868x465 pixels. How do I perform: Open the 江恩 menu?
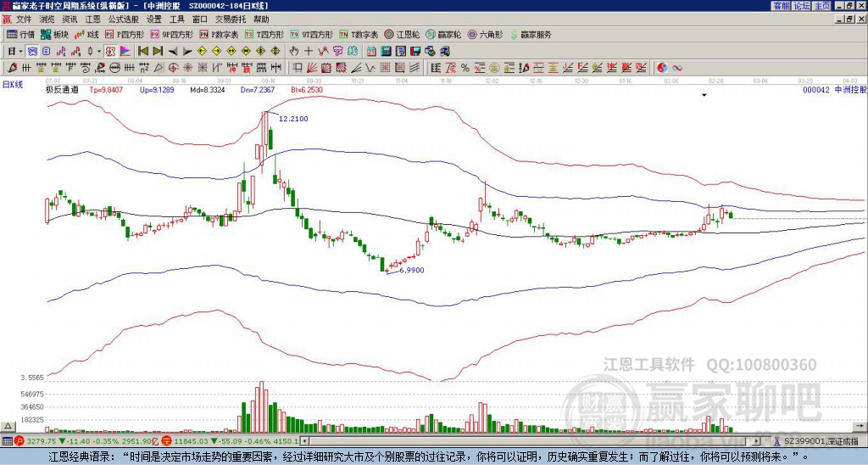click(92, 20)
